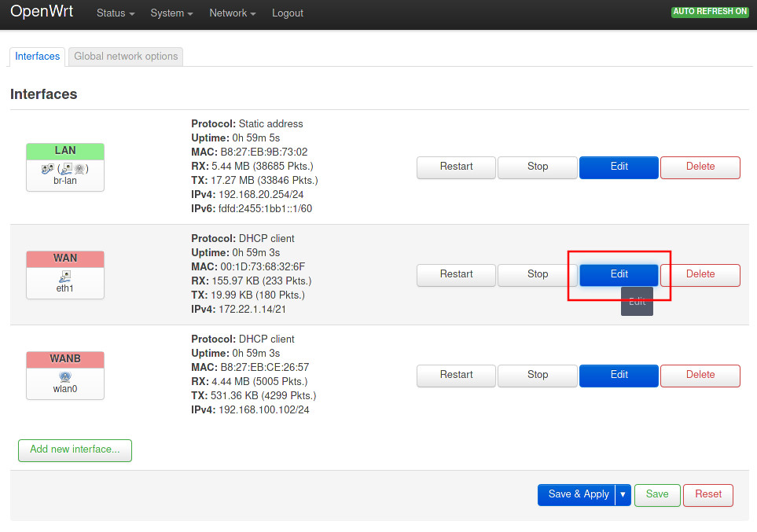Click the green Save button
The image size is (757, 532).
coord(657,495)
